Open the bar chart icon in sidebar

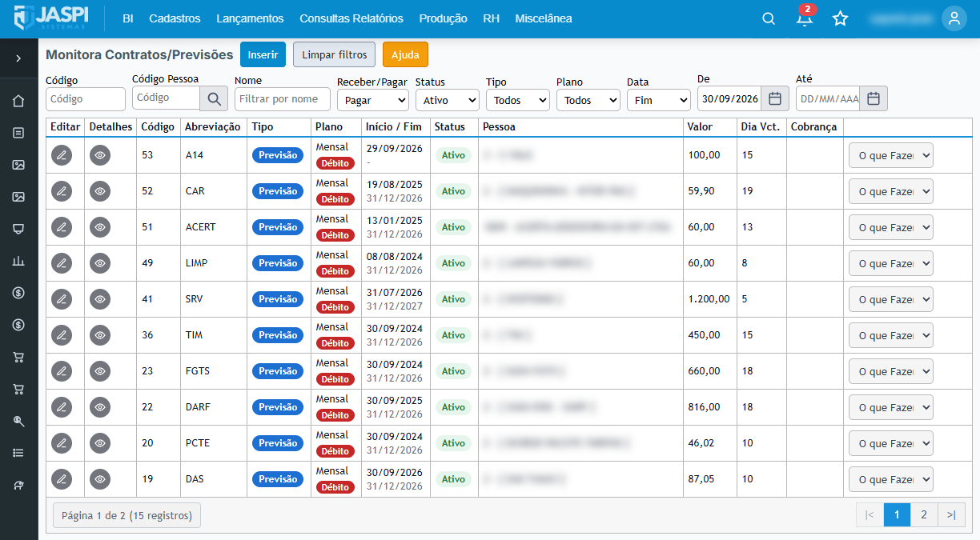(18, 261)
